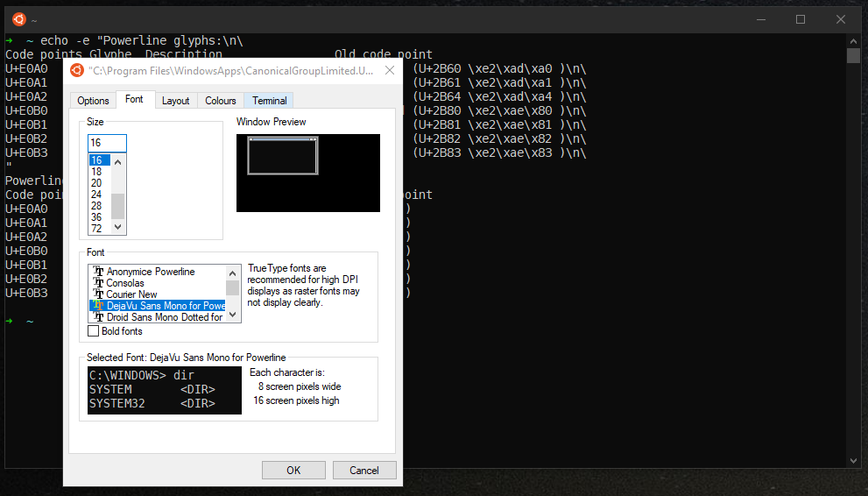Click TrueType icon beside Droid Sans Mono
The image size is (868, 496).
click(98, 316)
